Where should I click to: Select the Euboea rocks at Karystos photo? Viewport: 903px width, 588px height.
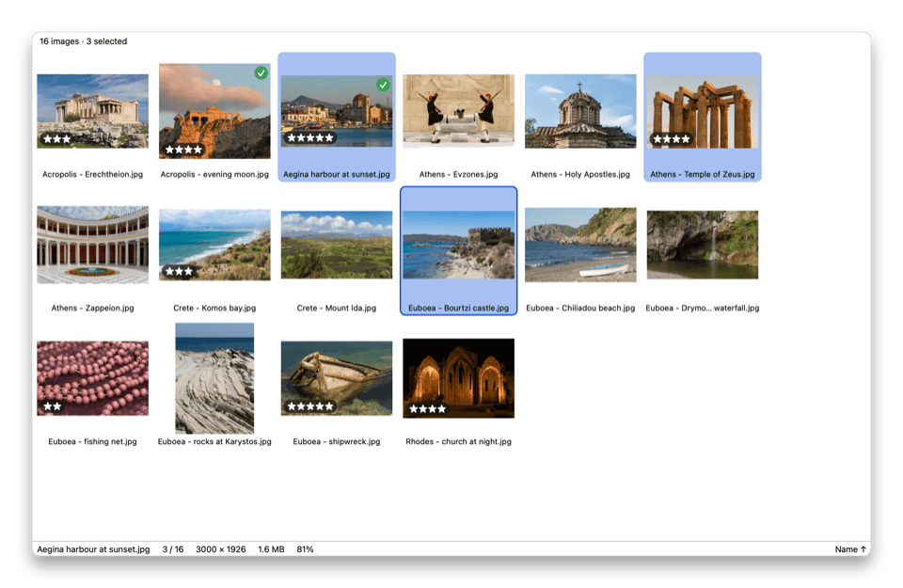pyautogui.click(x=214, y=378)
